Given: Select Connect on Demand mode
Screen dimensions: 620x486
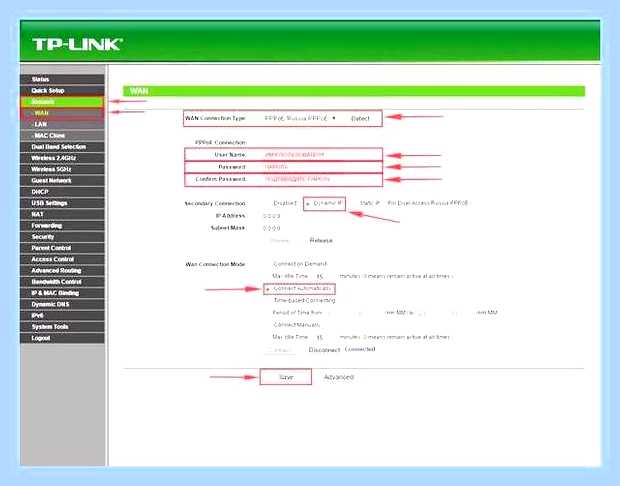Looking at the screenshot, I should coord(299,264).
